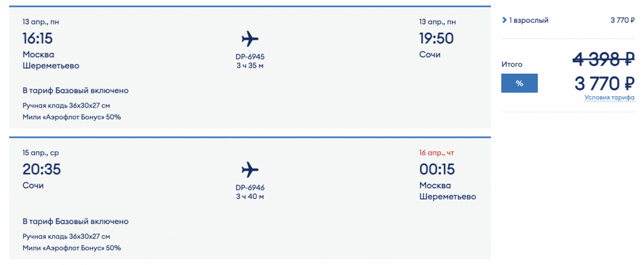Click the 20:35 departure time from Сочи
Image resolution: width=644 pixels, height=265 pixels.
point(42,169)
